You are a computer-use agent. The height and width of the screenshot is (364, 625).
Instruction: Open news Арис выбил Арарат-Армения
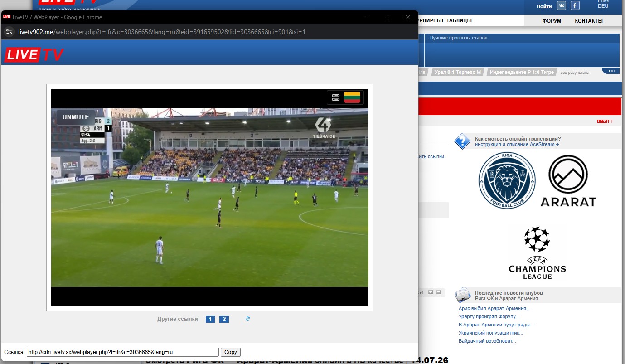point(495,308)
